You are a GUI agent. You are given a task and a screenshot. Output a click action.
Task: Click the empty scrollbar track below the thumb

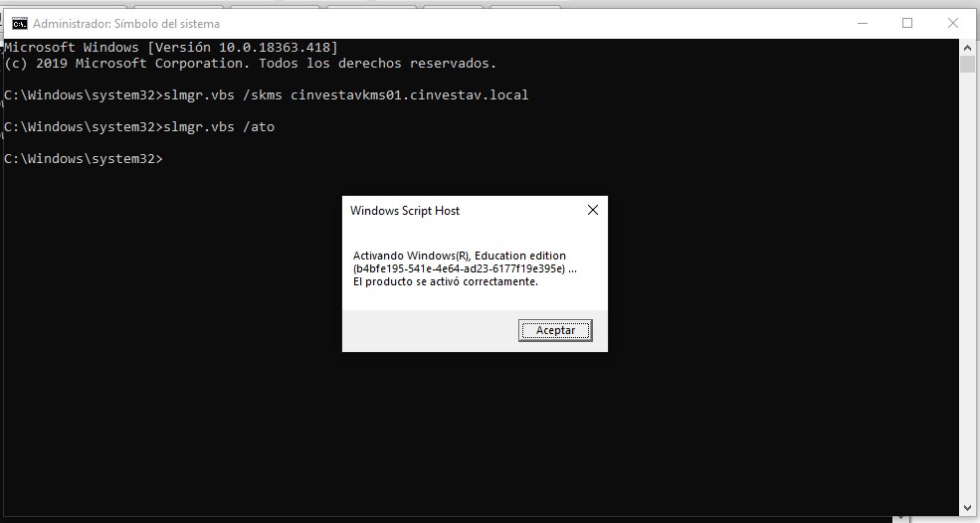967,298
